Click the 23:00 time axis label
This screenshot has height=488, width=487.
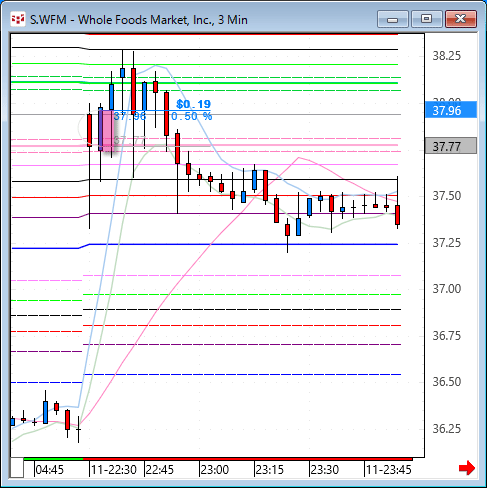pyautogui.click(x=215, y=470)
